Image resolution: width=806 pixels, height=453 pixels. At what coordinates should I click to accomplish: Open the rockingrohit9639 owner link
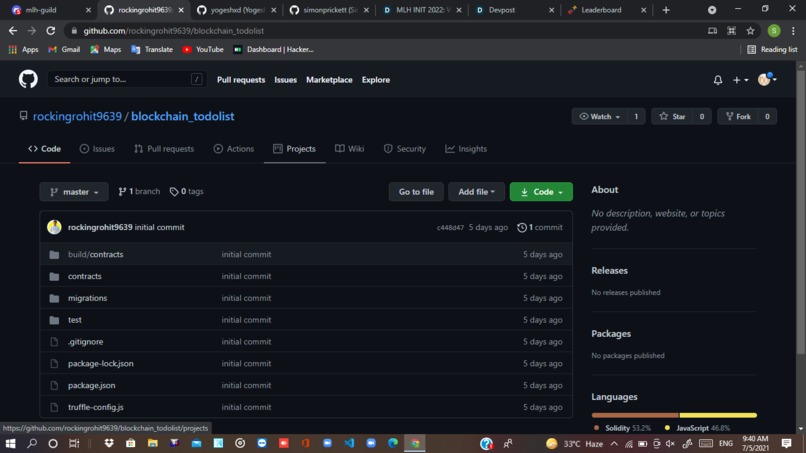77,116
